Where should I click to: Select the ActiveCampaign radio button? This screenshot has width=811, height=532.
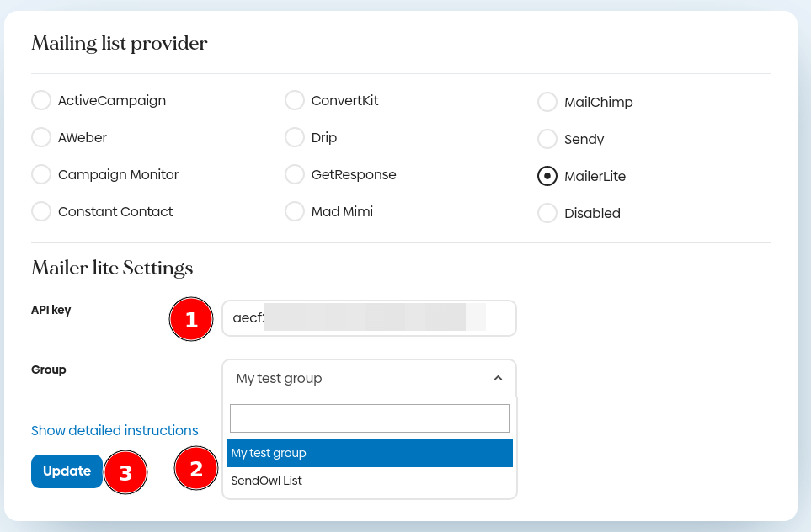41,100
